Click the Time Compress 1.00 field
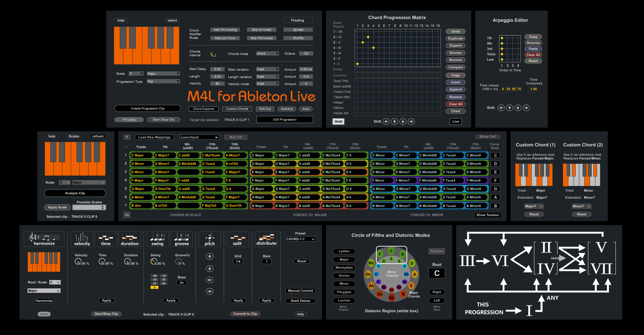This screenshot has height=335, width=644. [533, 89]
